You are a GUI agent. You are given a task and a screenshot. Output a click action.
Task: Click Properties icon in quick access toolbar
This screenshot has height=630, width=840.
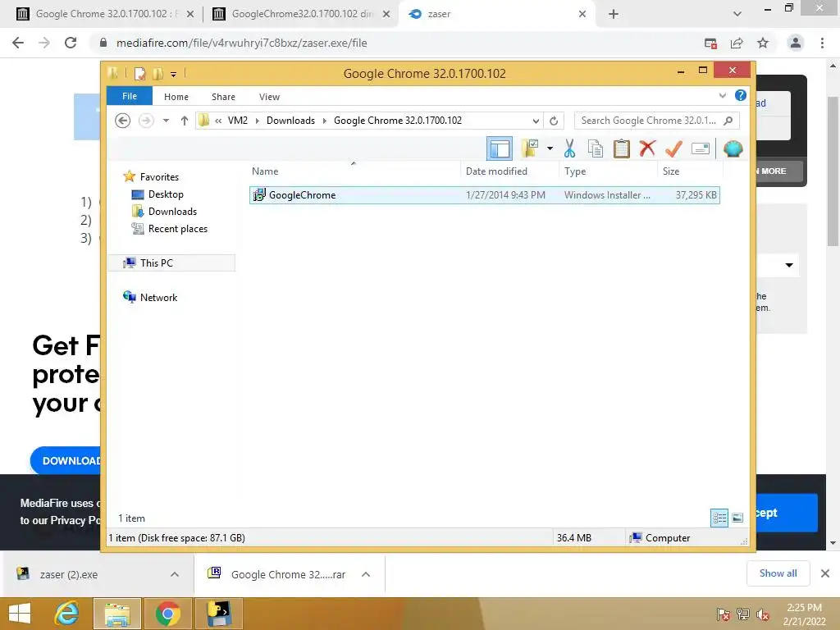tap(139, 73)
